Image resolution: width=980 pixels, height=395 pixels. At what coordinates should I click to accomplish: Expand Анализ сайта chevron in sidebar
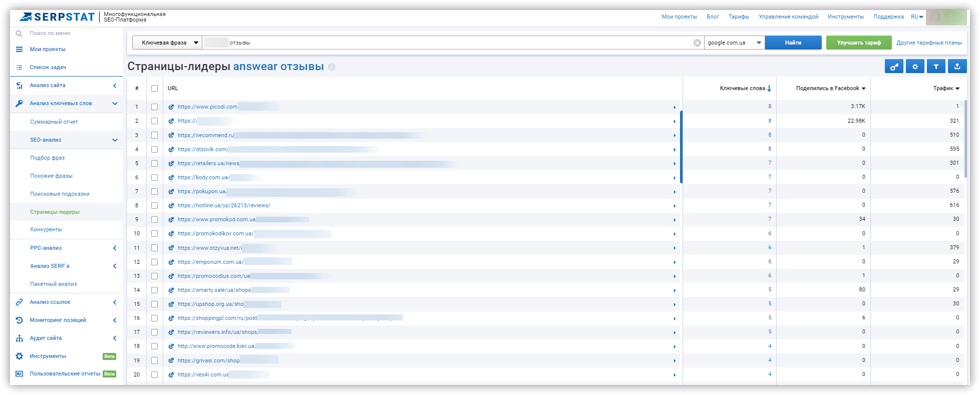point(115,86)
